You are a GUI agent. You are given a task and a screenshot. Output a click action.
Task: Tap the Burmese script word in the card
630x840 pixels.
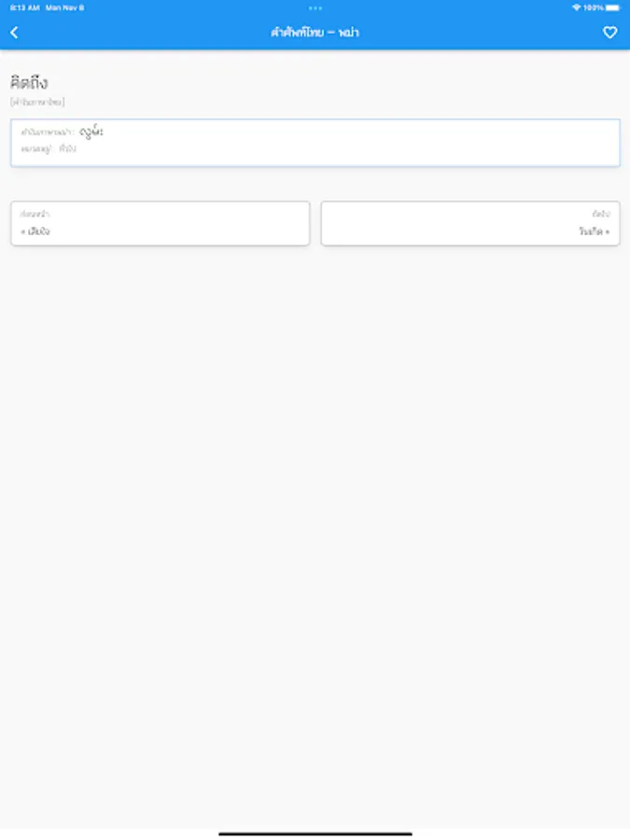coord(91,133)
